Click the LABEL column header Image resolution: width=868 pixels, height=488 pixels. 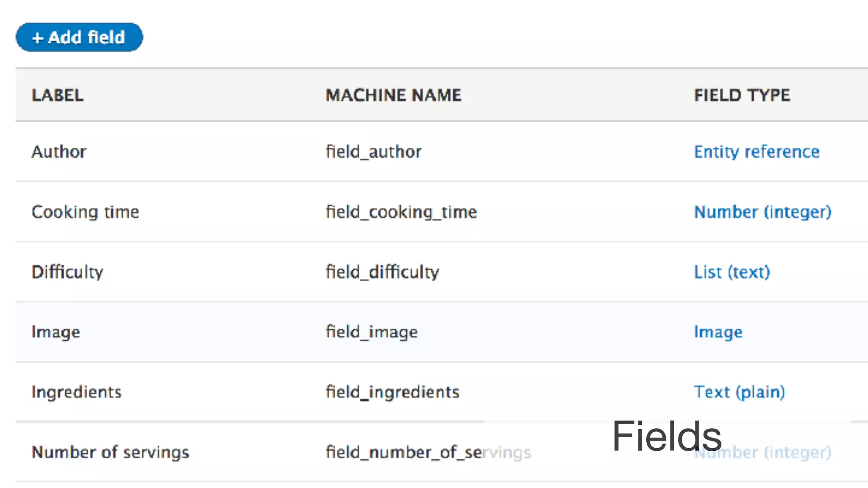point(58,95)
